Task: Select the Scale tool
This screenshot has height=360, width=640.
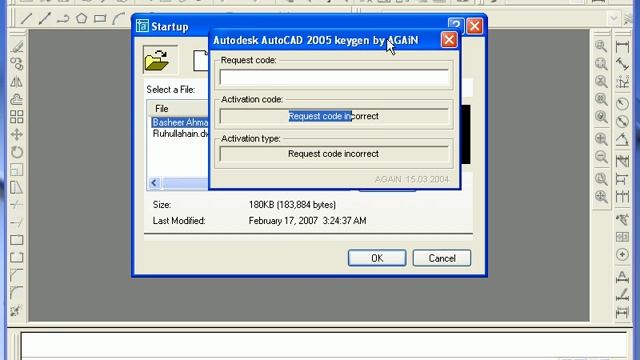Action: click(17, 169)
